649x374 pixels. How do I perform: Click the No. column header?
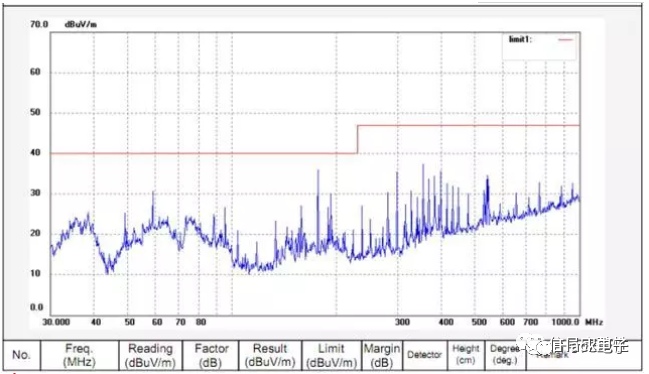[x=22, y=355]
